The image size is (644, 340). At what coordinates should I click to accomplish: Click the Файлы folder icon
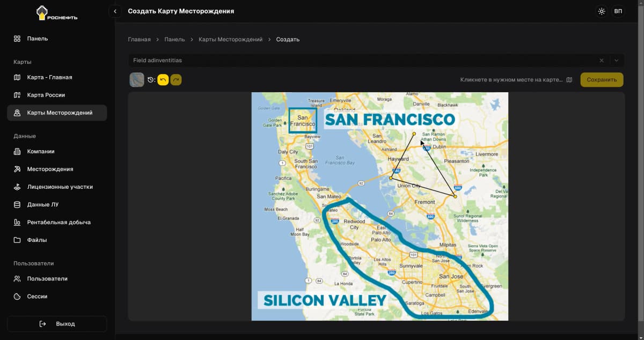(x=17, y=240)
